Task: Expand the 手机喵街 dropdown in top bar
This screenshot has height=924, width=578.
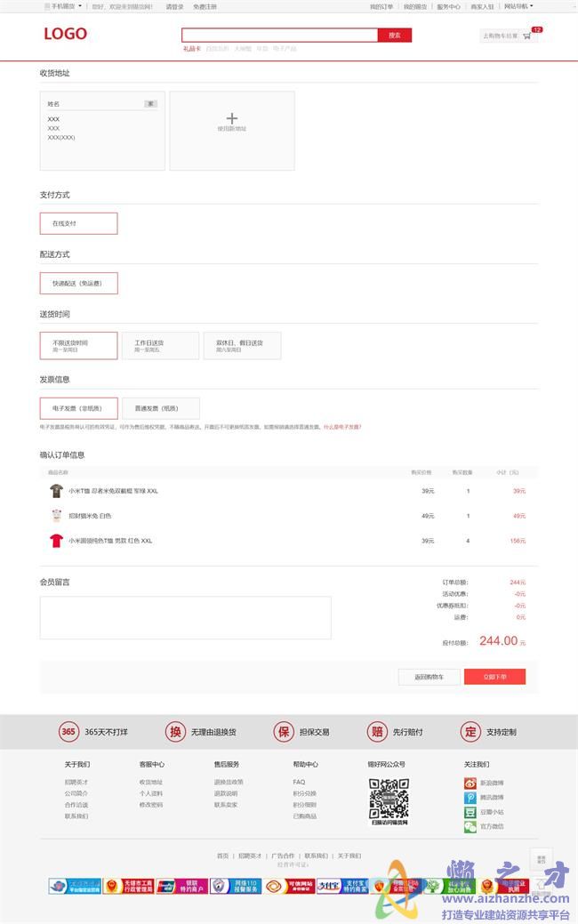Action: click(63, 6)
